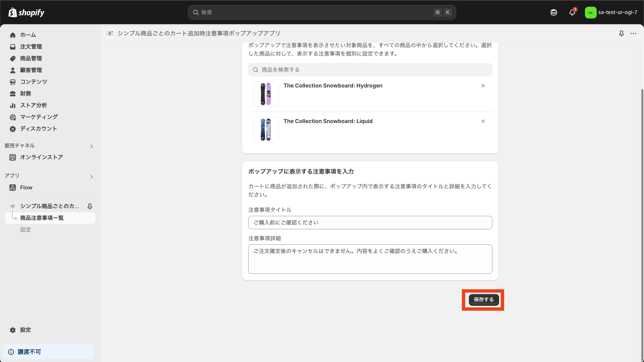Open the more options menu (...)
Screen dimensions: 644x362
coord(634,34)
